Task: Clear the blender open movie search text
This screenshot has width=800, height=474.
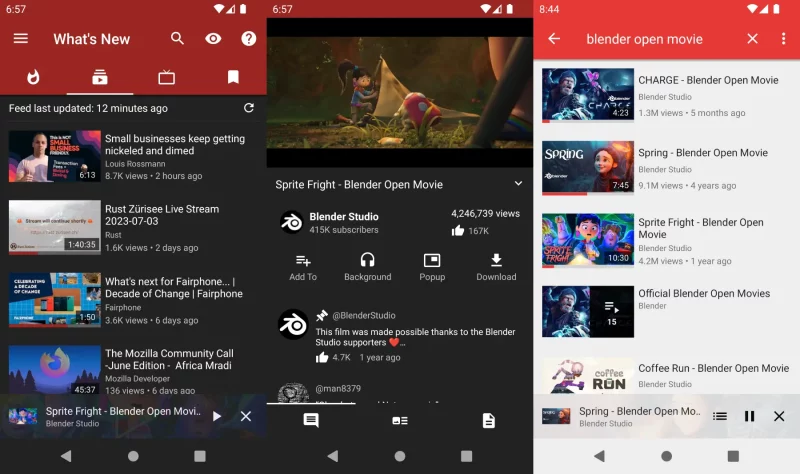Action: pyautogui.click(x=753, y=39)
